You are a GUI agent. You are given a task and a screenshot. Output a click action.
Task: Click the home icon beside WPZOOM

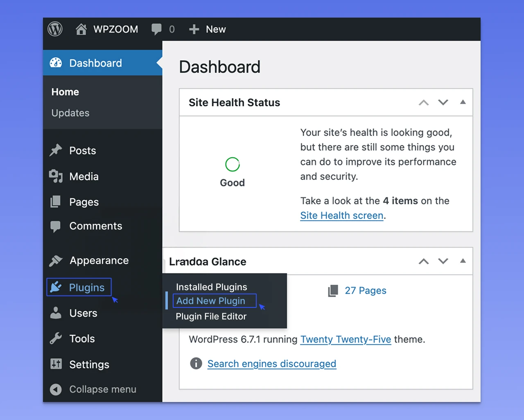[81, 29]
